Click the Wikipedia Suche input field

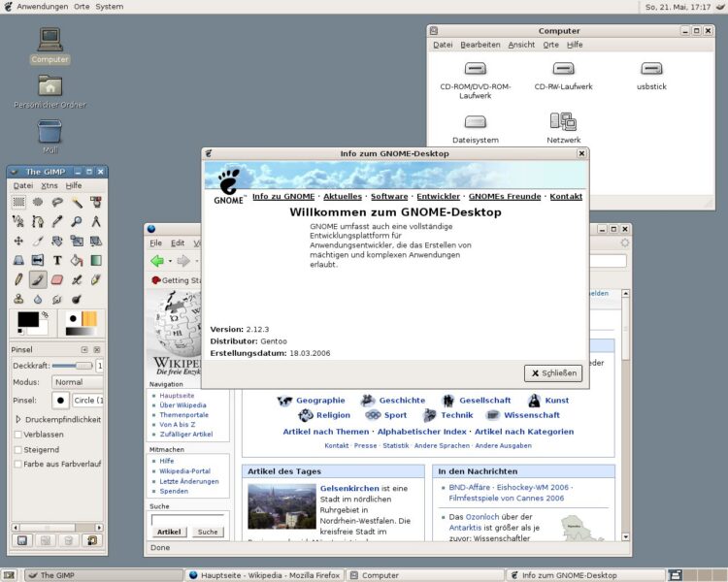coord(187,519)
